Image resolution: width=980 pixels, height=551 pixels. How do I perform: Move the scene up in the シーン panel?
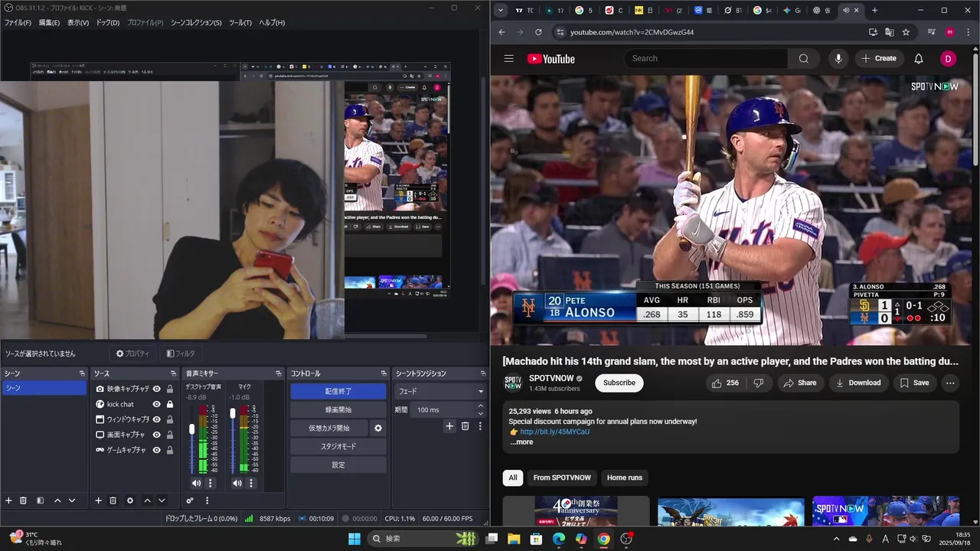[x=57, y=500]
